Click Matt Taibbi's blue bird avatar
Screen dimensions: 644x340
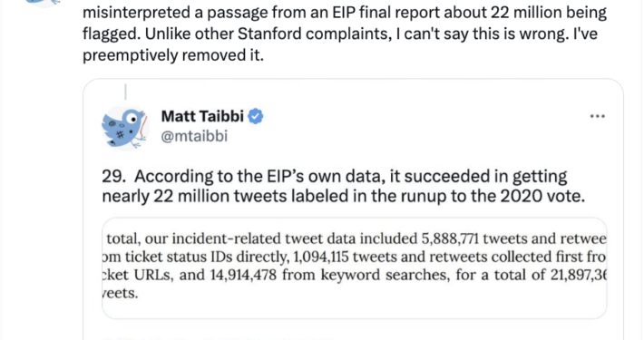click(125, 128)
